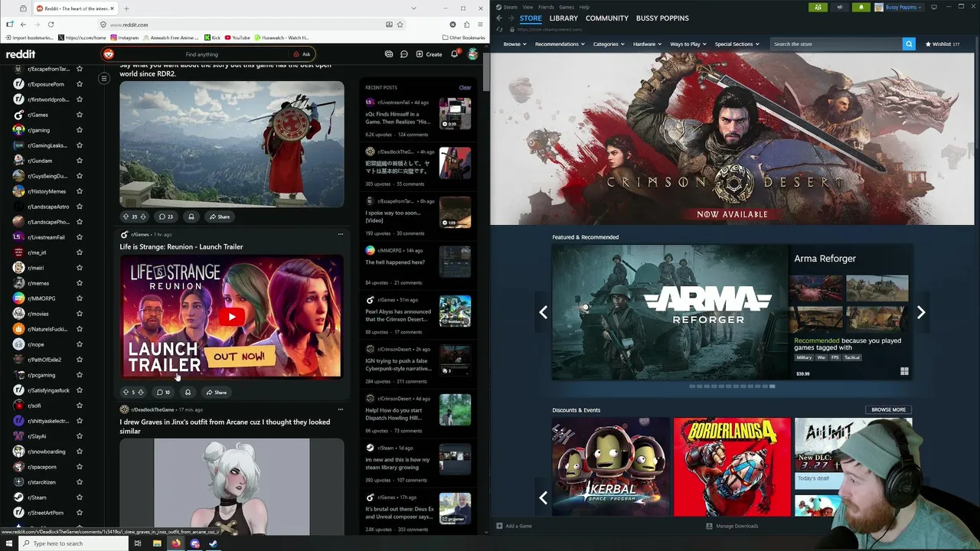980x551 pixels.
Task: Open the BUSSY POPPINS profile tab
Action: [x=662, y=18]
